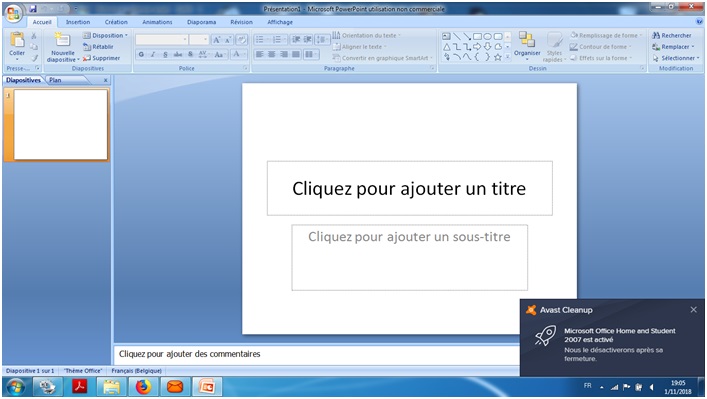Viewport: 707px width, 399px height.
Task: Click the Coller paste icon
Action: (17, 40)
